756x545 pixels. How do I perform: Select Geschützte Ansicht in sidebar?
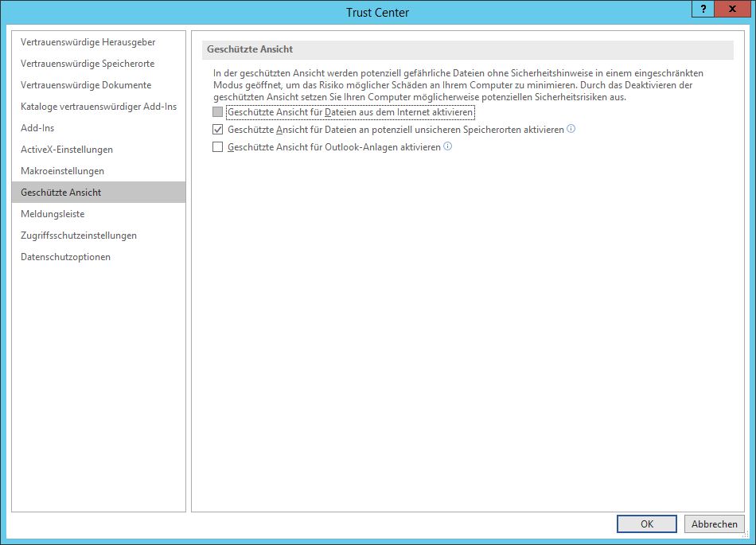coord(61,193)
